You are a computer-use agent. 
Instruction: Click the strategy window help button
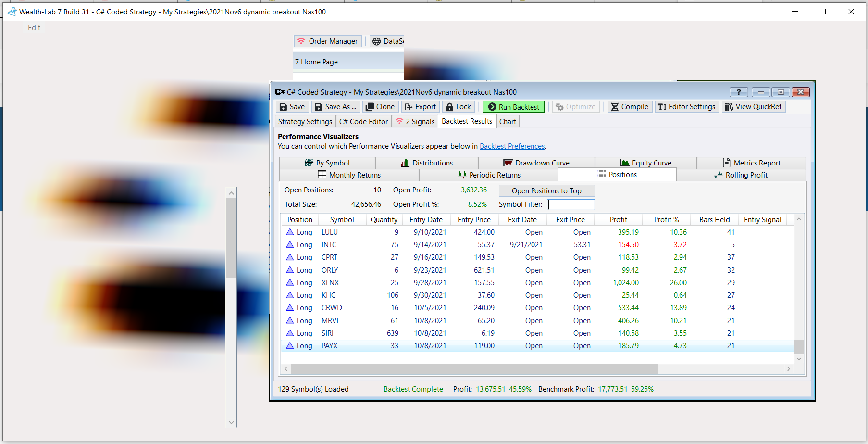(x=739, y=92)
